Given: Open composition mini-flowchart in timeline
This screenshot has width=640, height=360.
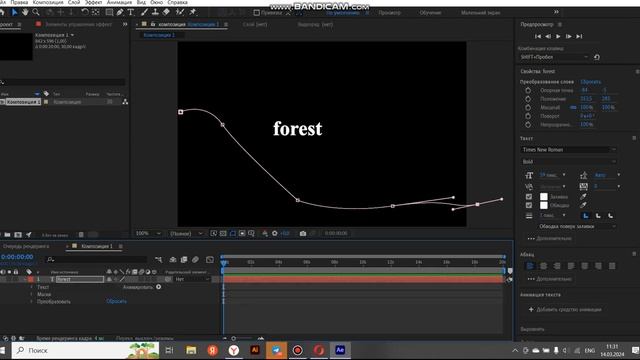Looking at the screenshot, I should 158,259.
